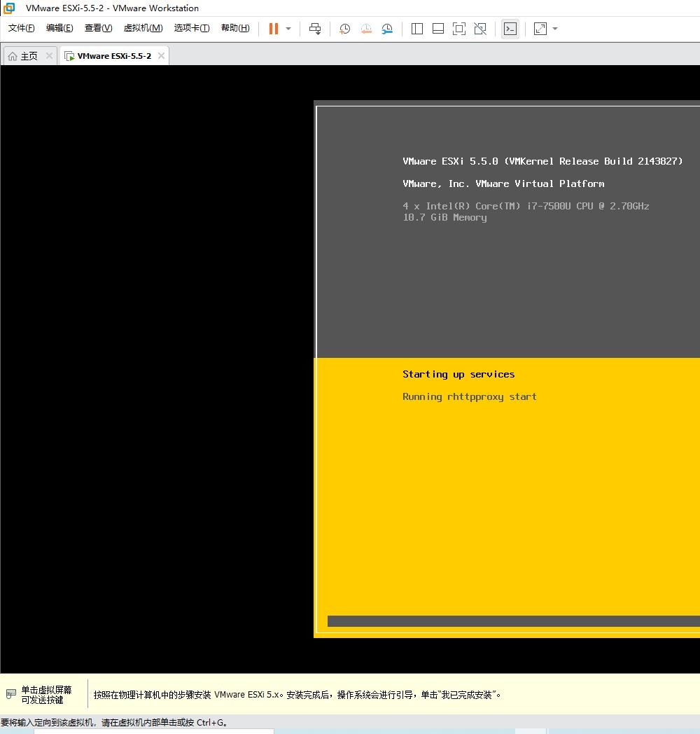Revert VM to previous snapshot icon
Screen dimensions: 700x734
pos(366,29)
